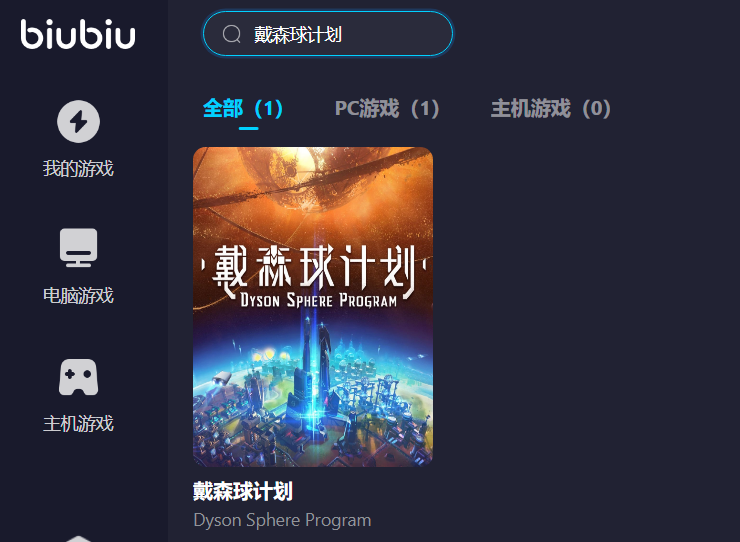Screen dimensions: 740x542
Task: Open 我的游戏 via its sidebar label
Action: tap(78, 169)
